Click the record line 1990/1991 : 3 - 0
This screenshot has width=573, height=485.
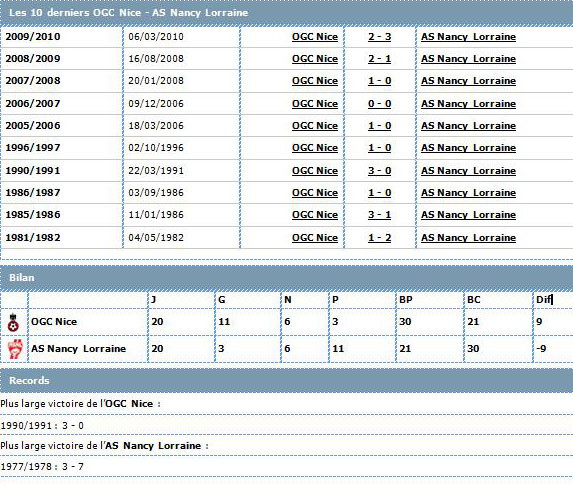42,426
